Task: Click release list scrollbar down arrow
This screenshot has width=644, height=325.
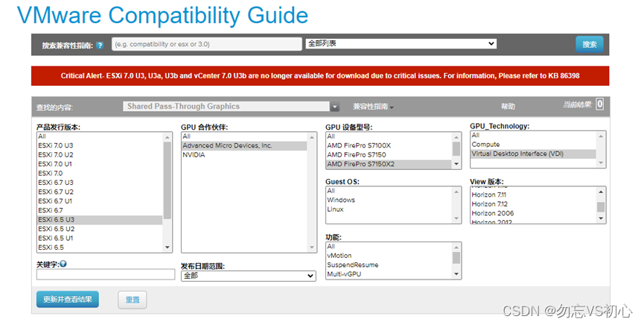Action: pyautogui.click(x=168, y=247)
